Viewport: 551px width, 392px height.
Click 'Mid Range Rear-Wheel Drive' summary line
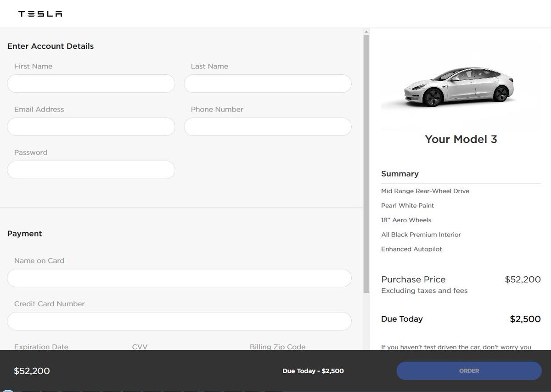(425, 191)
